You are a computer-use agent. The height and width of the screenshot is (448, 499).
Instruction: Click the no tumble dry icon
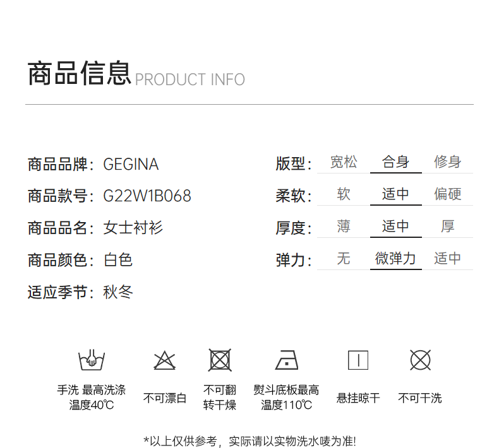coord(220,360)
